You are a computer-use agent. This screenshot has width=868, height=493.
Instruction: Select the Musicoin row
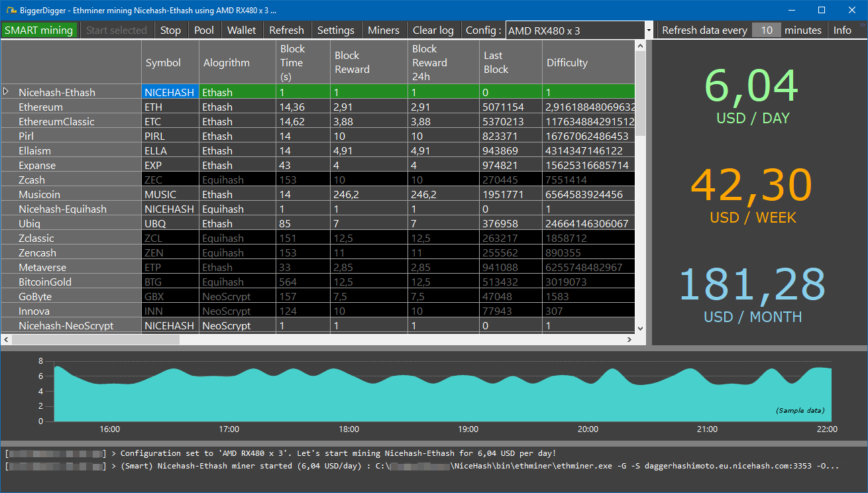pos(318,194)
